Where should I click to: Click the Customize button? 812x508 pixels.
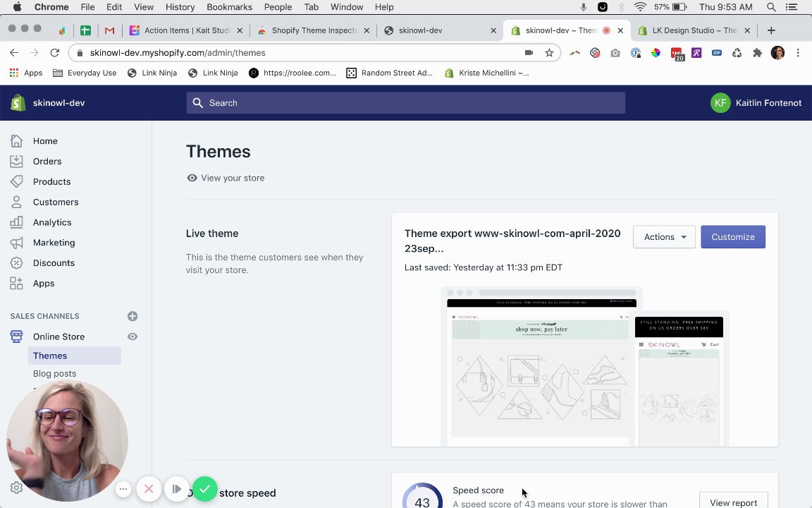point(733,237)
